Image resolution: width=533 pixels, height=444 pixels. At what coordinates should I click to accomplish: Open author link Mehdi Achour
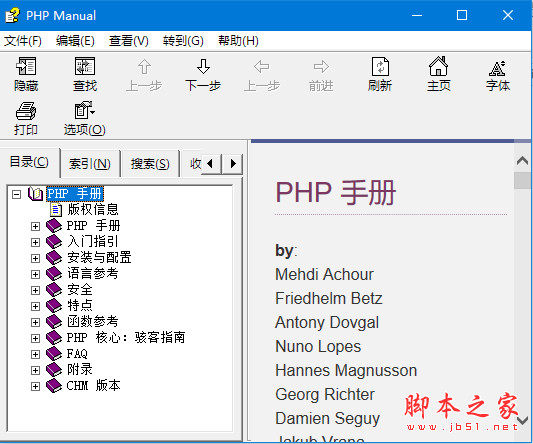pyautogui.click(x=324, y=274)
